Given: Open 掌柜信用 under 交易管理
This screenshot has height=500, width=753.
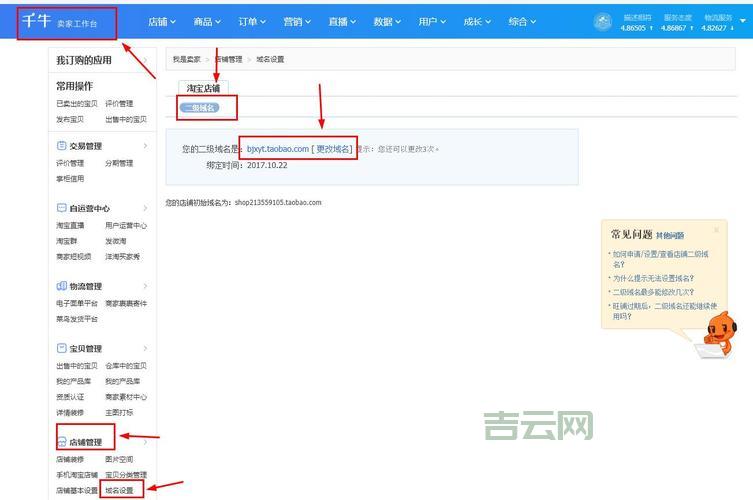Looking at the screenshot, I should pyautogui.click(x=70, y=179).
